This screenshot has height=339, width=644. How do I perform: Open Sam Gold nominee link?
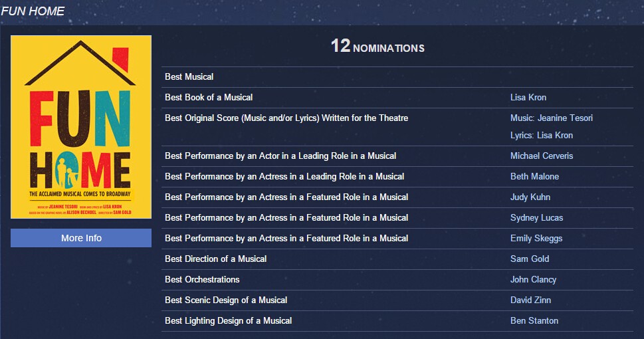[530, 259]
